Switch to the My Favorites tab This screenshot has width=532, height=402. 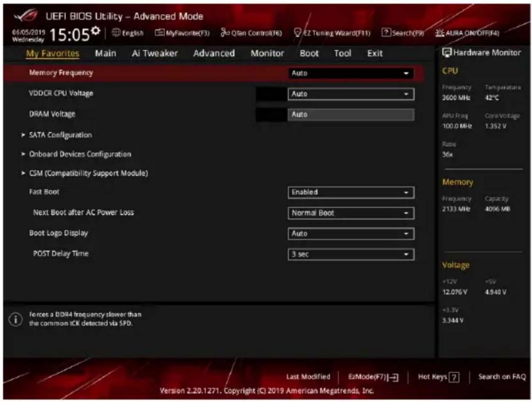point(53,53)
